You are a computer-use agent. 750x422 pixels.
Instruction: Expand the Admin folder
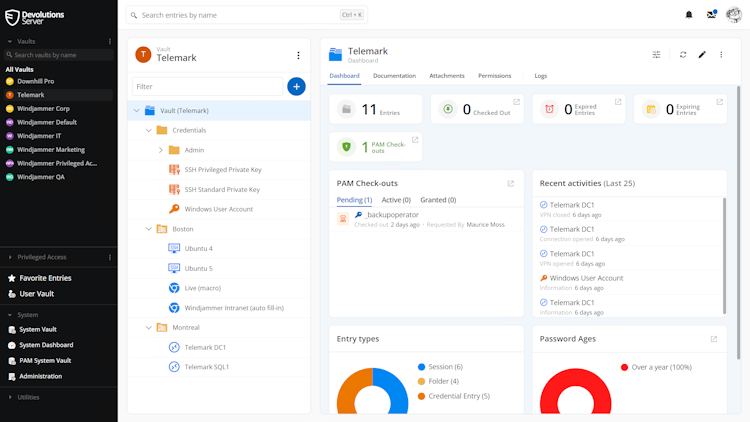[161, 150]
